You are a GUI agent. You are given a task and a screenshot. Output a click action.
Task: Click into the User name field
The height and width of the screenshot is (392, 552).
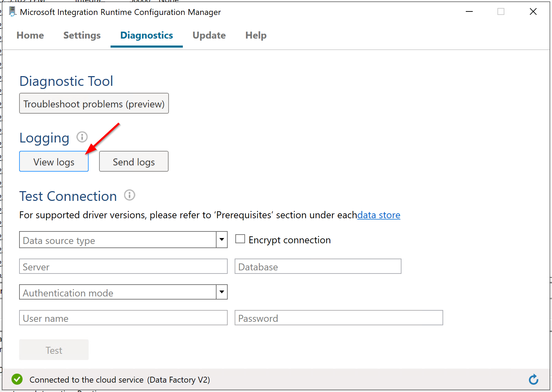pyautogui.click(x=123, y=318)
